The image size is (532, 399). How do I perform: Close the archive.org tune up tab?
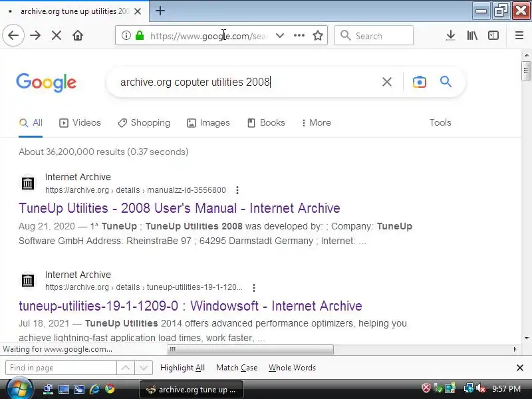click(138, 11)
